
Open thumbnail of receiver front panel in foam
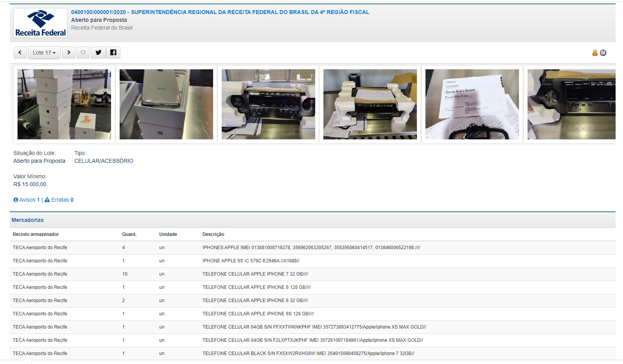(x=268, y=104)
